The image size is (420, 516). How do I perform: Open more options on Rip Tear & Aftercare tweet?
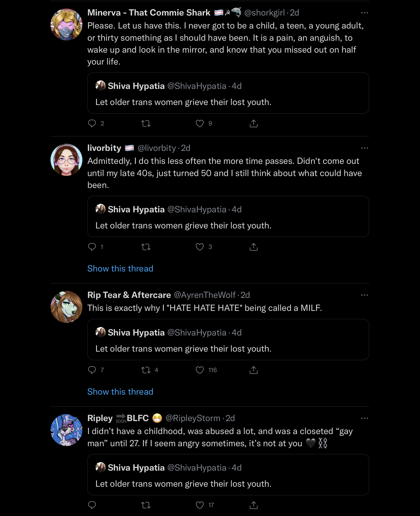pos(364,295)
